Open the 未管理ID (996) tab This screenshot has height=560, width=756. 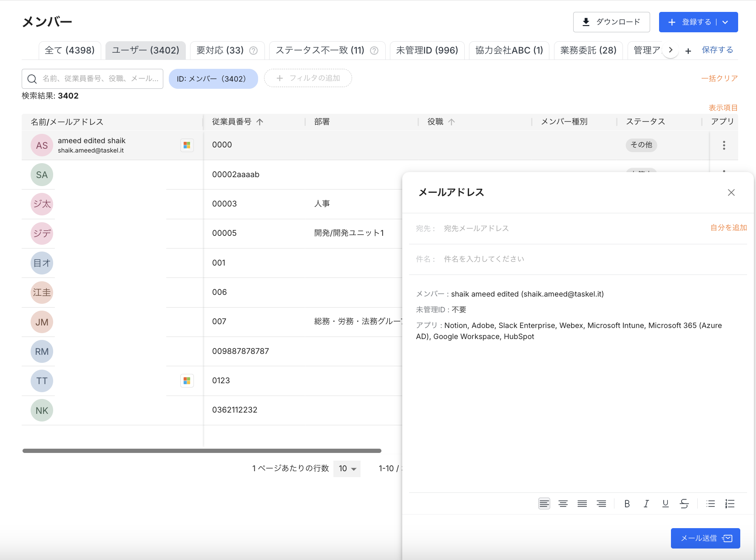427,51
